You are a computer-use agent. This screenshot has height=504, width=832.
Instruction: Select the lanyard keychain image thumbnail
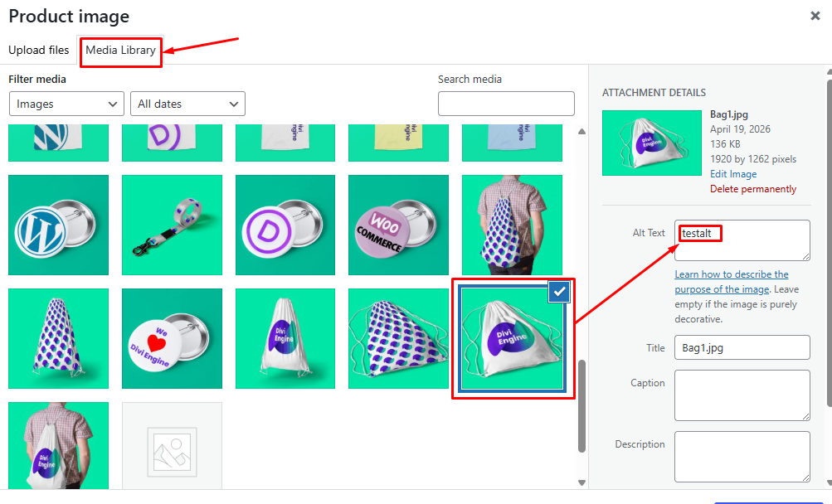click(172, 225)
